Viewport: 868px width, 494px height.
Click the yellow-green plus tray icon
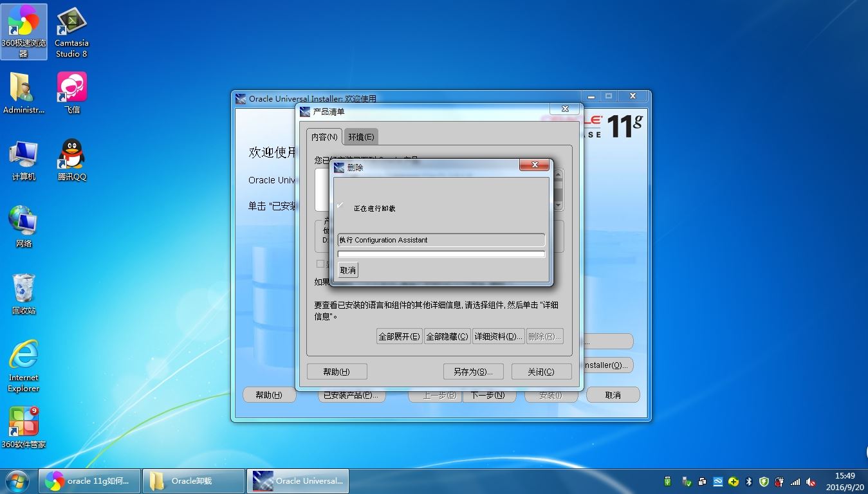(733, 481)
